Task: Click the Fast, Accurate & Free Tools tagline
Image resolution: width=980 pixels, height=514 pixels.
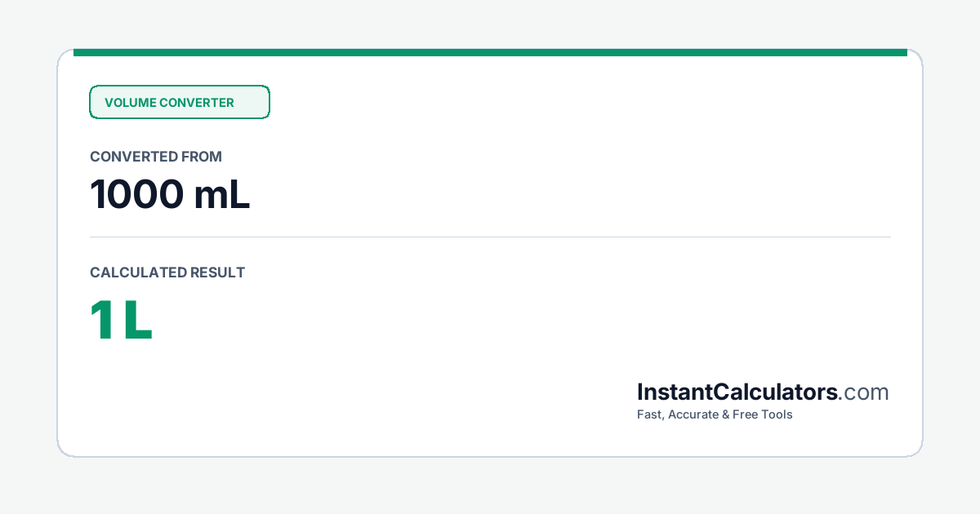Action: 715,414
